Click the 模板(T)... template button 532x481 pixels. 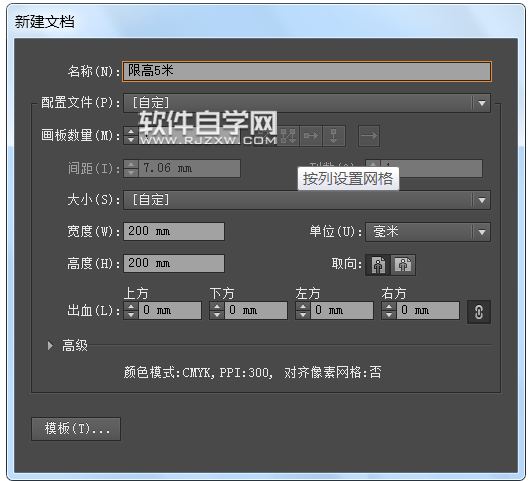point(76,429)
